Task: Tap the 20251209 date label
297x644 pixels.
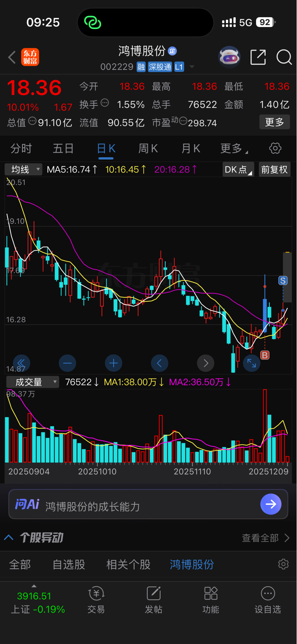Action: coord(268,471)
